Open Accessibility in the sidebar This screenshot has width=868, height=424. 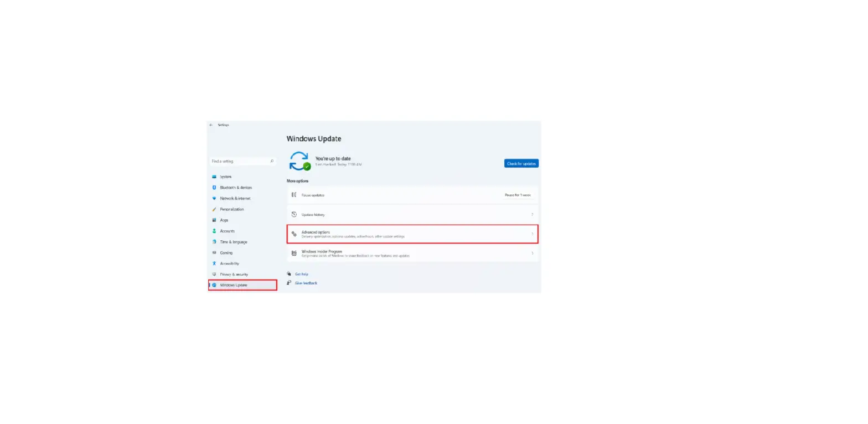point(229,263)
